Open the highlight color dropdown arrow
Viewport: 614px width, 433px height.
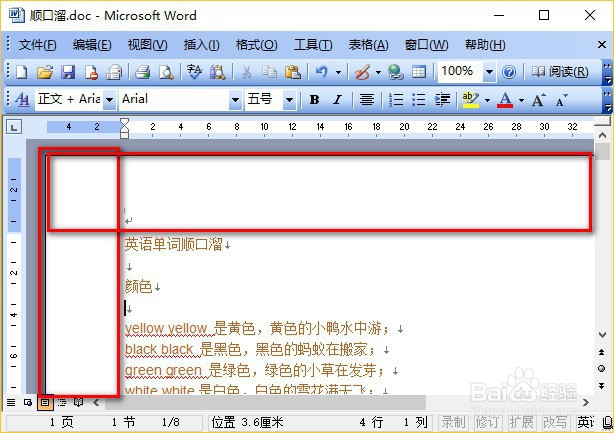[x=488, y=100]
